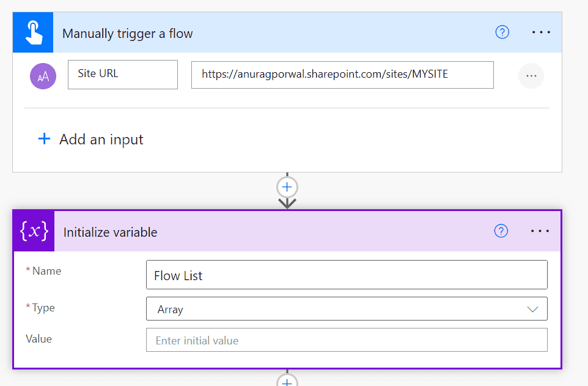
Task: Open the Initialize variable ellipsis menu
Action: [x=540, y=231]
